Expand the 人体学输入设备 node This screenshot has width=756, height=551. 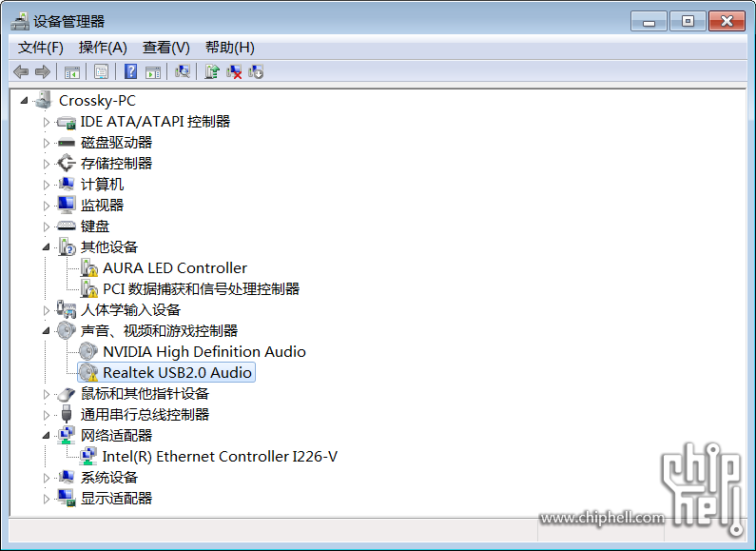coord(47,310)
